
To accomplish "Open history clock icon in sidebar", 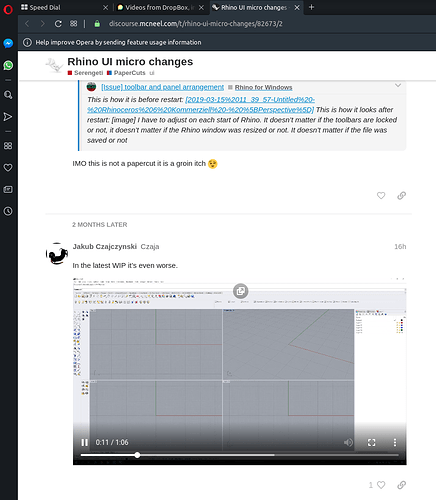I will point(8,211).
